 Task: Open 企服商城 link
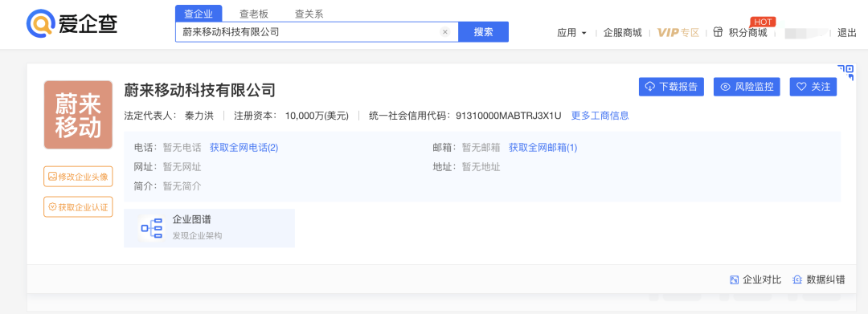click(x=623, y=33)
